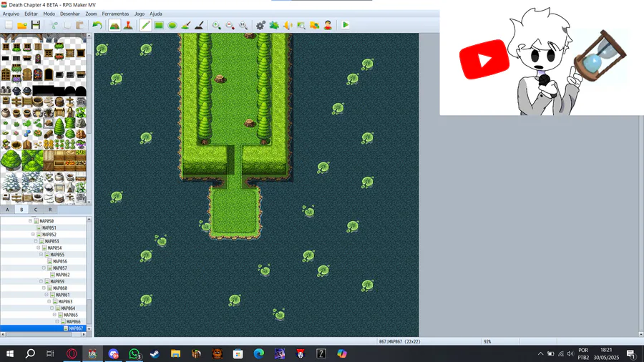This screenshot has width=644, height=362.
Task: Open the Ferramentas menu
Action: coord(115,14)
